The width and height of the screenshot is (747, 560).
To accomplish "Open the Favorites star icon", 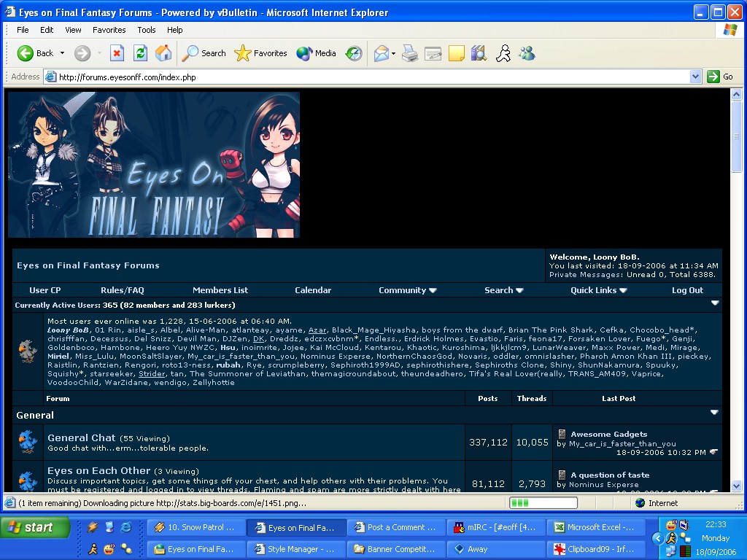I will (x=242, y=53).
